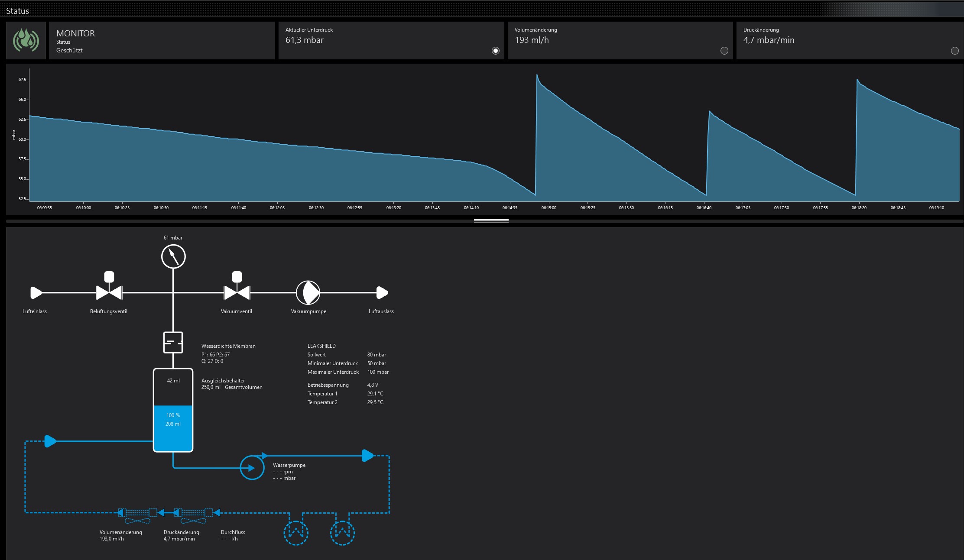Viewport: 964px width, 560px height.
Task: Click the Vakuumpumpe pump icon
Action: click(x=308, y=293)
